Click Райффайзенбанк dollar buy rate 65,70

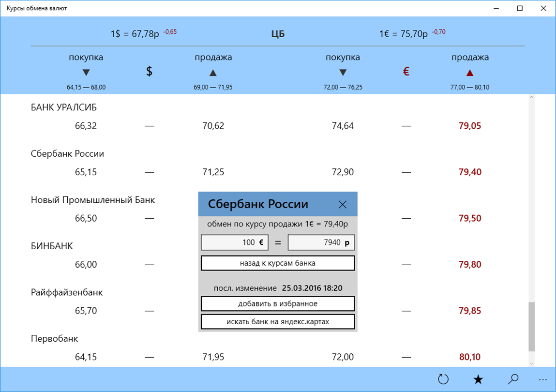coord(86,311)
